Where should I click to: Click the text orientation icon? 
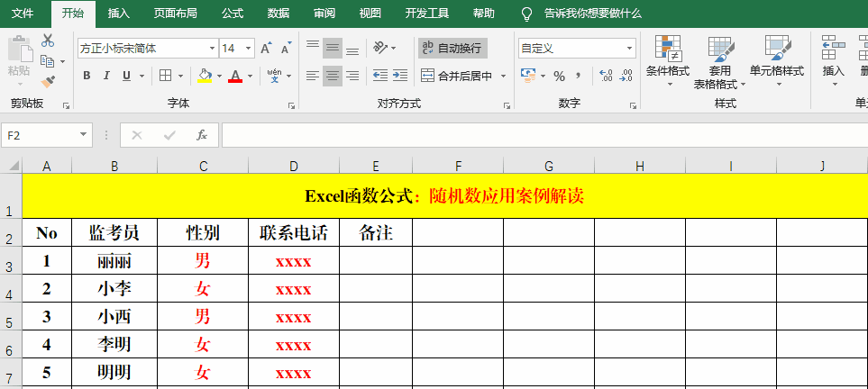point(380,48)
